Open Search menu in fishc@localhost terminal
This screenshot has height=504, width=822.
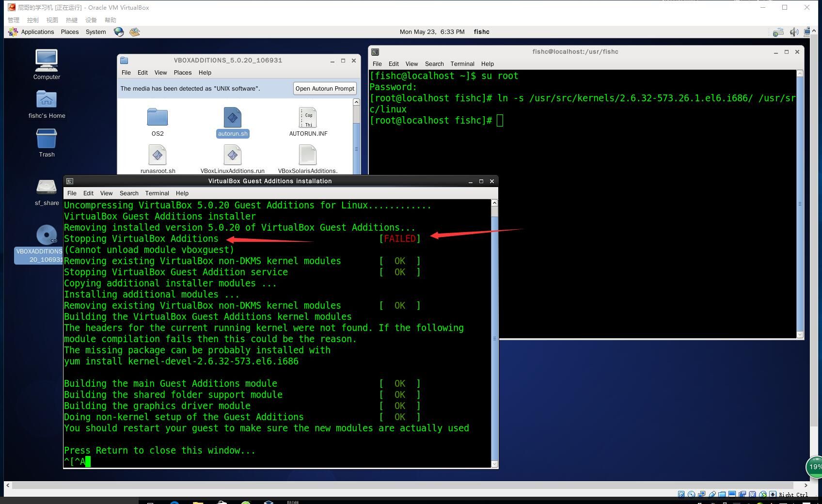(x=434, y=64)
